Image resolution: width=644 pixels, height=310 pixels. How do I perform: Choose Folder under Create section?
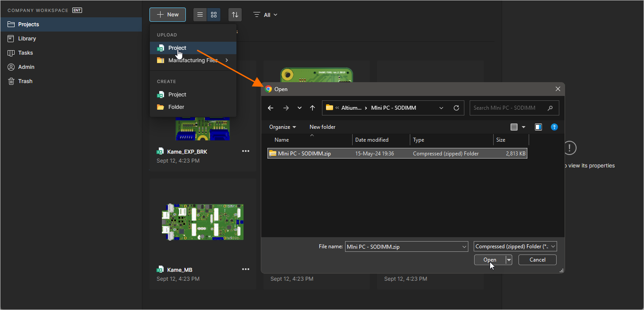tap(176, 107)
